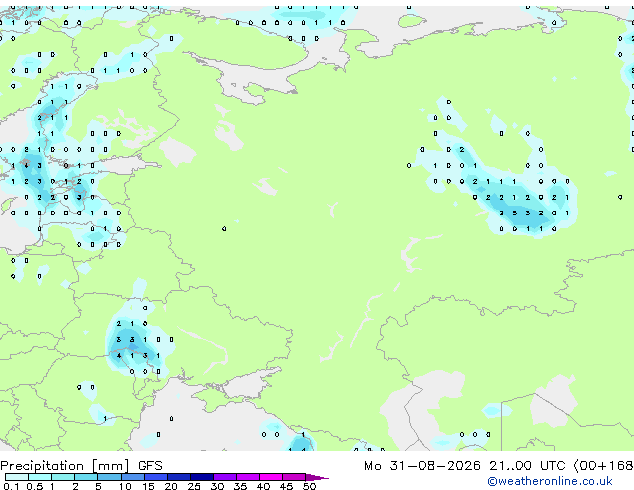The height and width of the screenshot is (490, 634).
Task: Click the 'Mo 31-08-2026' date text
Action: [x=422, y=466]
